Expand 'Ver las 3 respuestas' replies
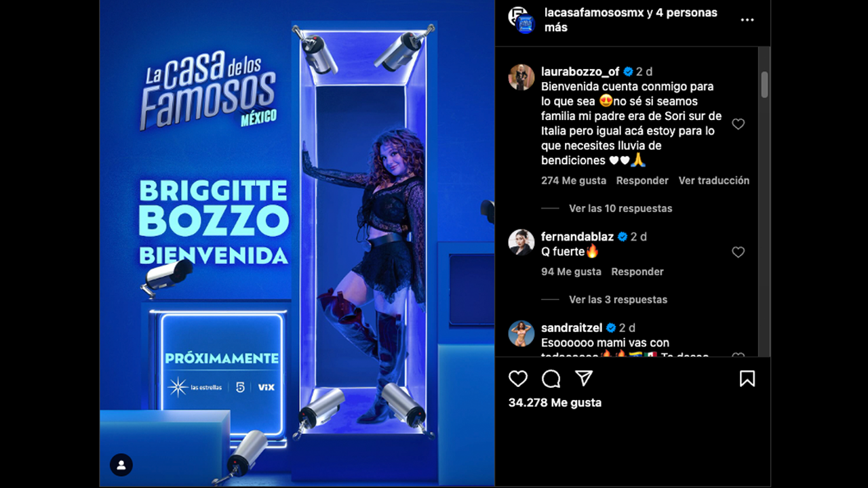This screenshot has height=488, width=868. 618,300
